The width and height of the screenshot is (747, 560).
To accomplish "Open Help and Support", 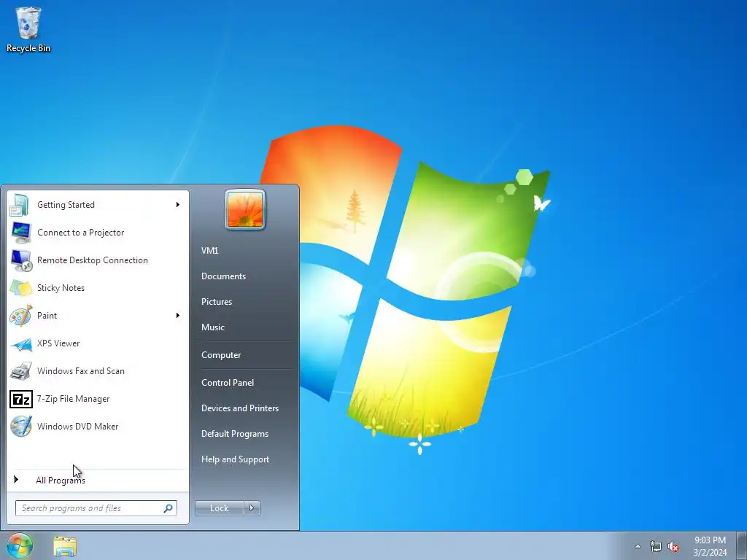I will pos(236,459).
